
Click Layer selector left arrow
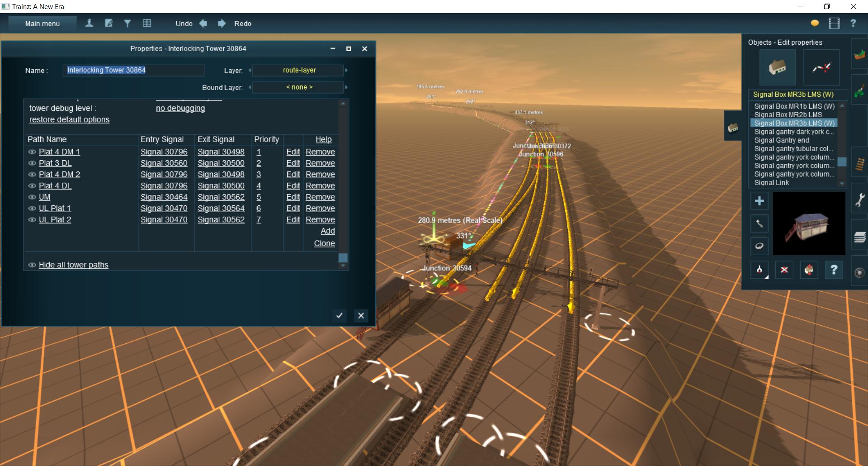pos(250,71)
